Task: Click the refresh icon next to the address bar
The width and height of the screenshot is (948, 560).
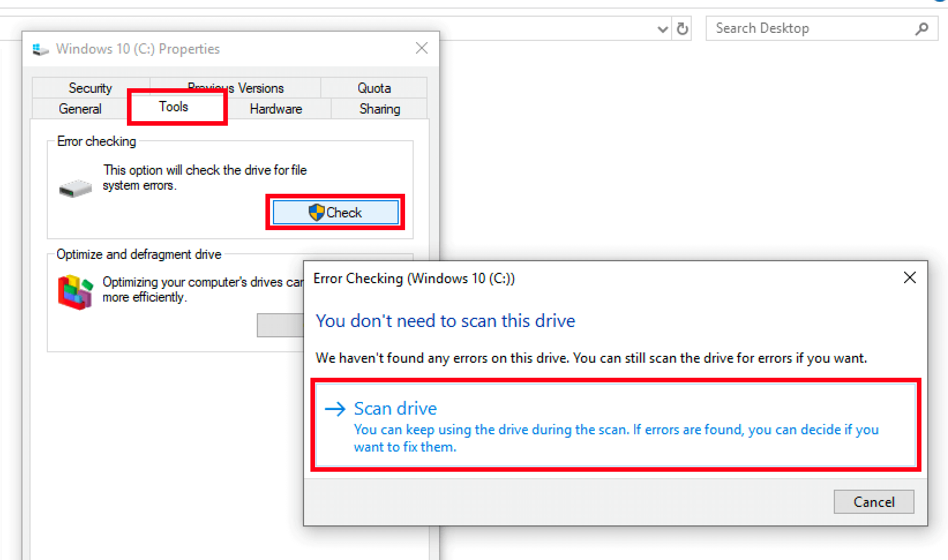Action: click(x=681, y=28)
